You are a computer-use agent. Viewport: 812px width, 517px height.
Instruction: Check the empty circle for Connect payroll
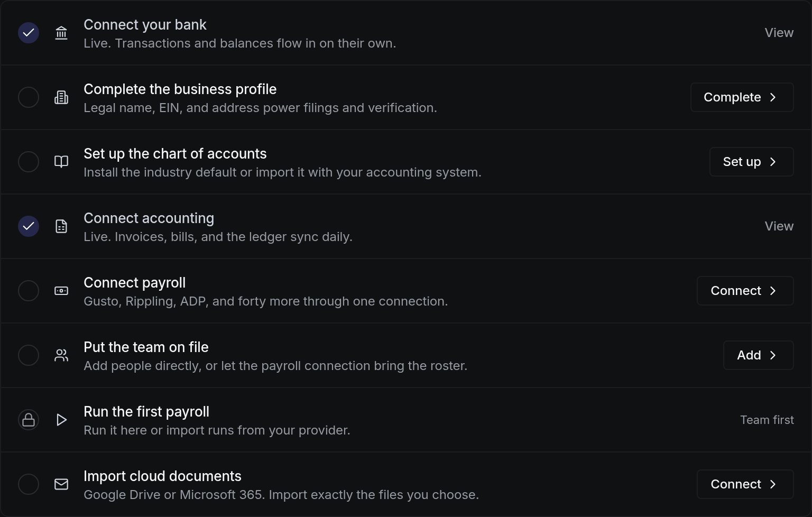pos(29,291)
